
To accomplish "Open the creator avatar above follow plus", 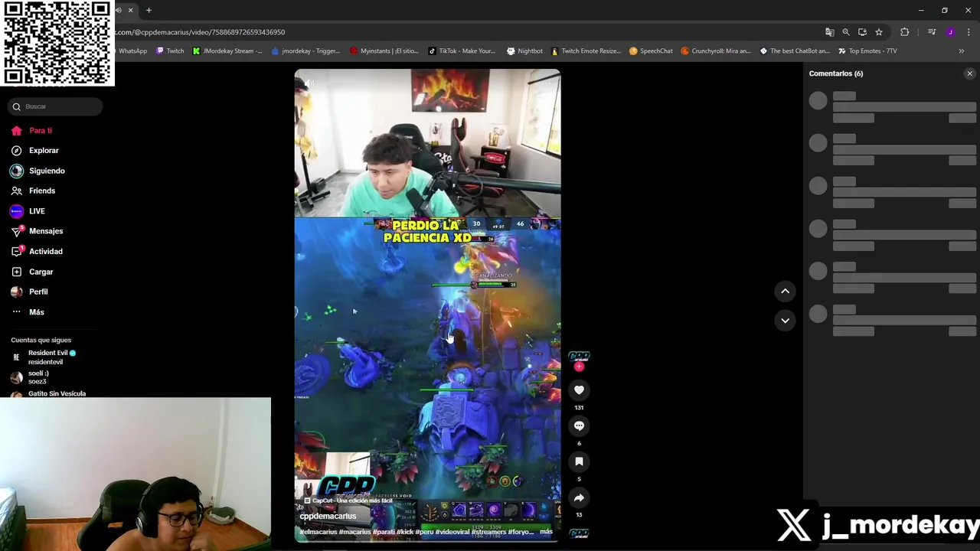I will coord(579,356).
